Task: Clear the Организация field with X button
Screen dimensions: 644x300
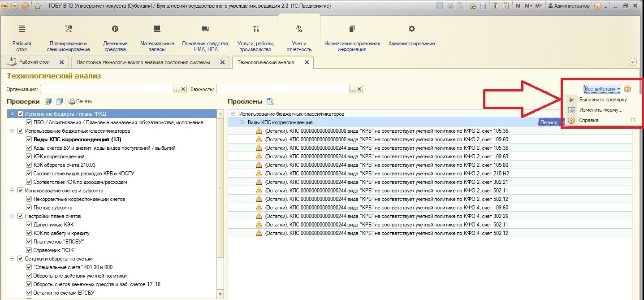Action: (183, 89)
